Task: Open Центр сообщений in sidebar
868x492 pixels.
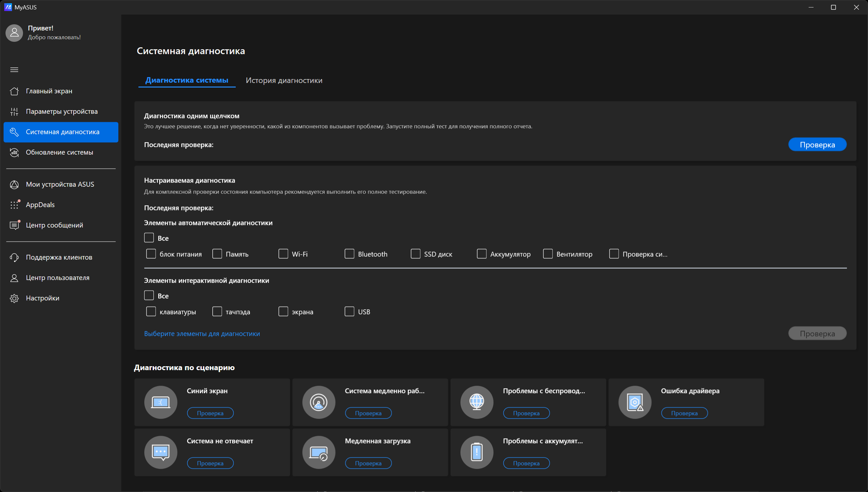Action: 61,225
